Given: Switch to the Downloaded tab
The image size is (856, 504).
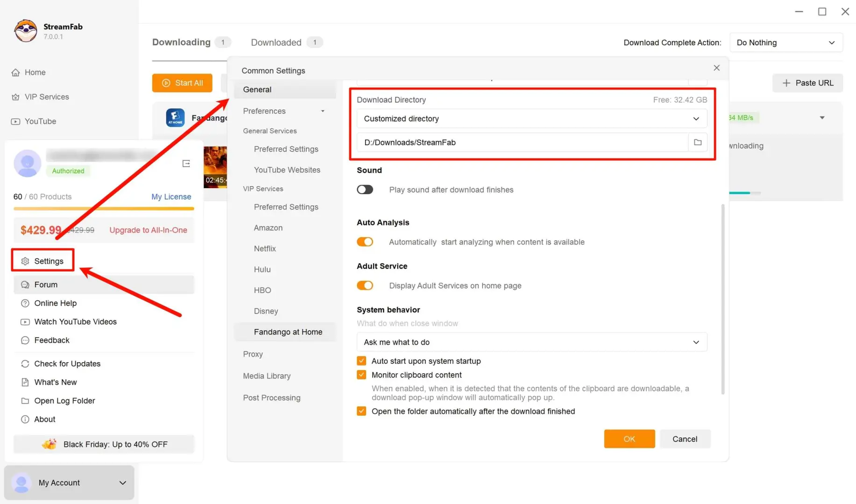Looking at the screenshot, I should 287,42.
